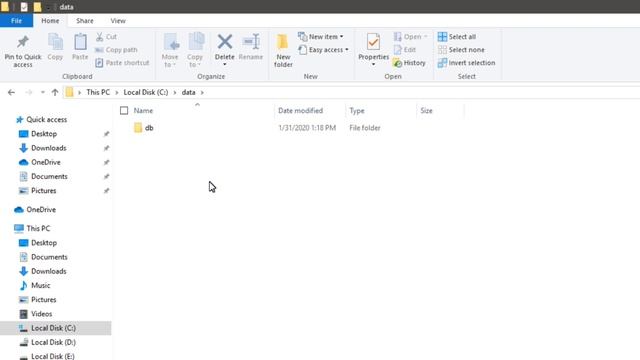Go forward with the right arrow
This screenshot has height=360, width=640.
point(29,92)
